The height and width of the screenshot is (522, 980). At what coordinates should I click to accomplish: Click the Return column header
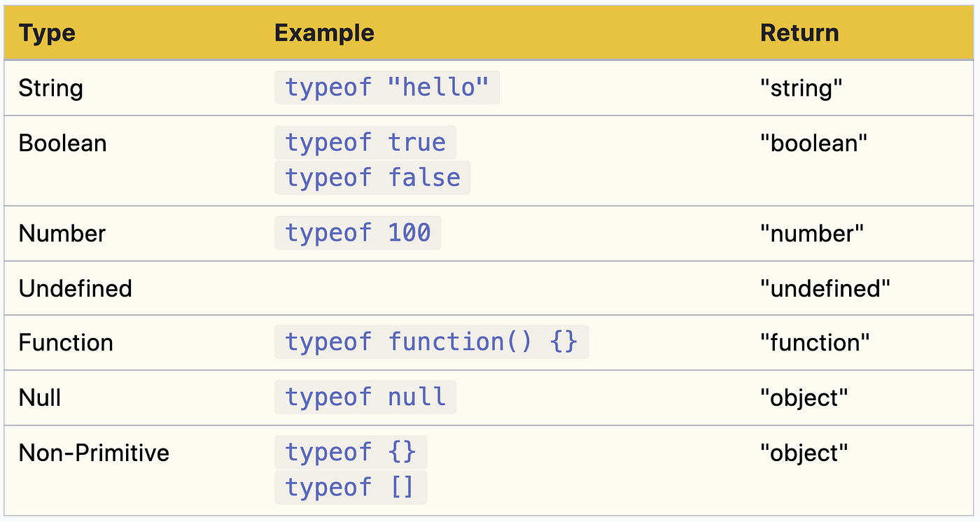[x=799, y=33]
